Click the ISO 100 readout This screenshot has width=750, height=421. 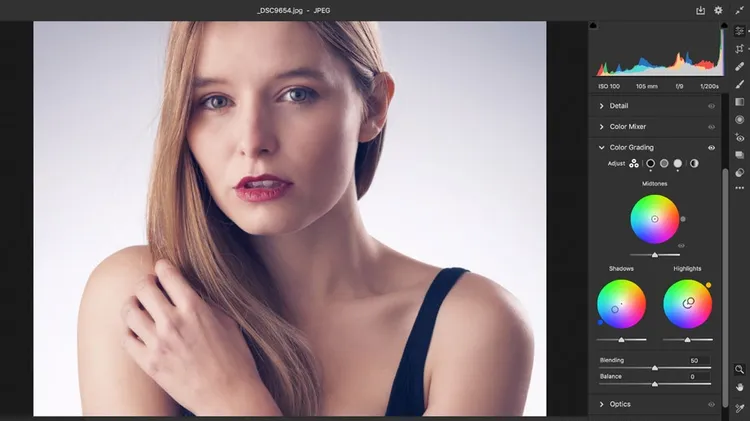[x=609, y=87]
